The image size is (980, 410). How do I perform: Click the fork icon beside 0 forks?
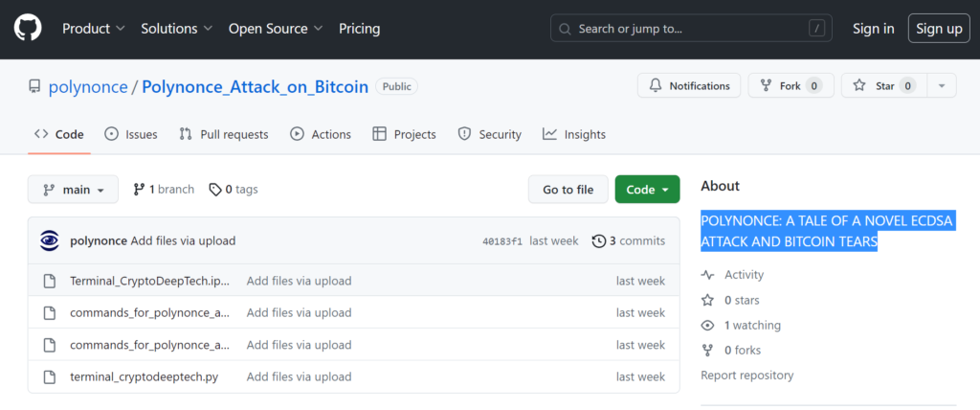[x=707, y=351]
